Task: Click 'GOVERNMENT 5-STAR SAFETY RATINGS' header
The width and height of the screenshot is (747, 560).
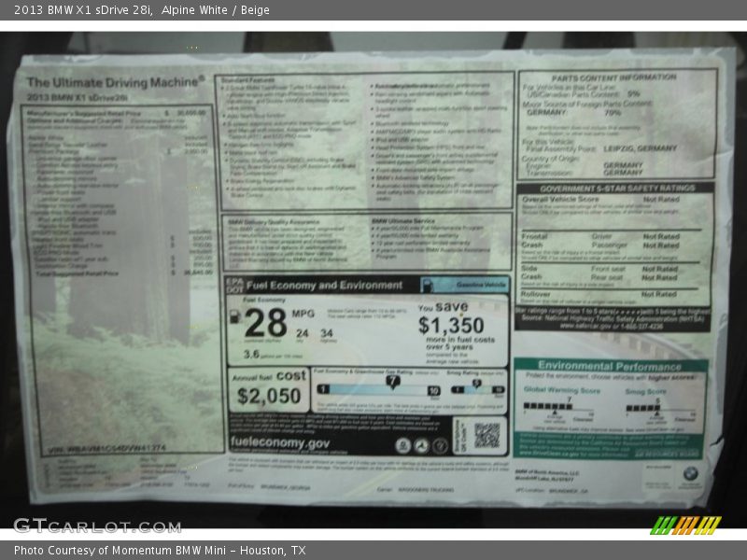Action: point(617,189)
